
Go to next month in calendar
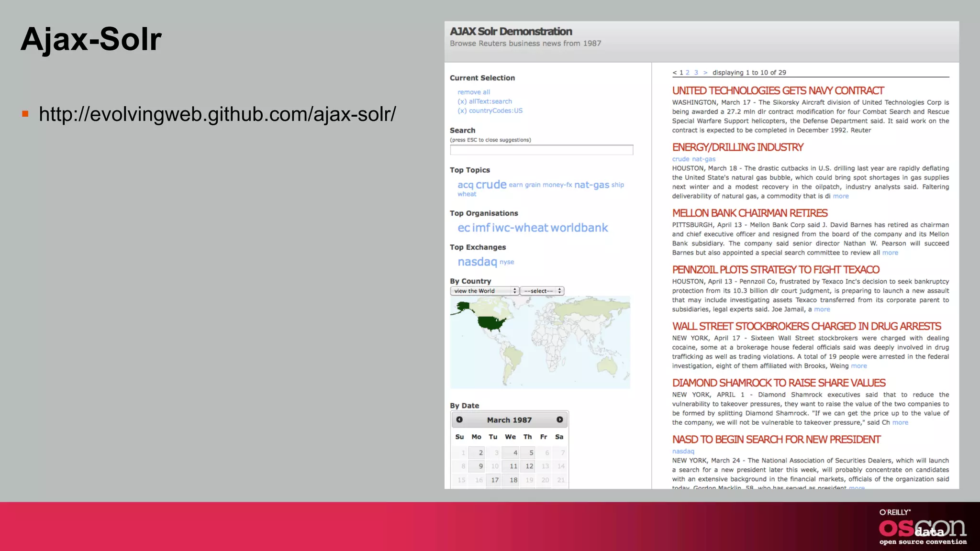(x=559, y=419)
